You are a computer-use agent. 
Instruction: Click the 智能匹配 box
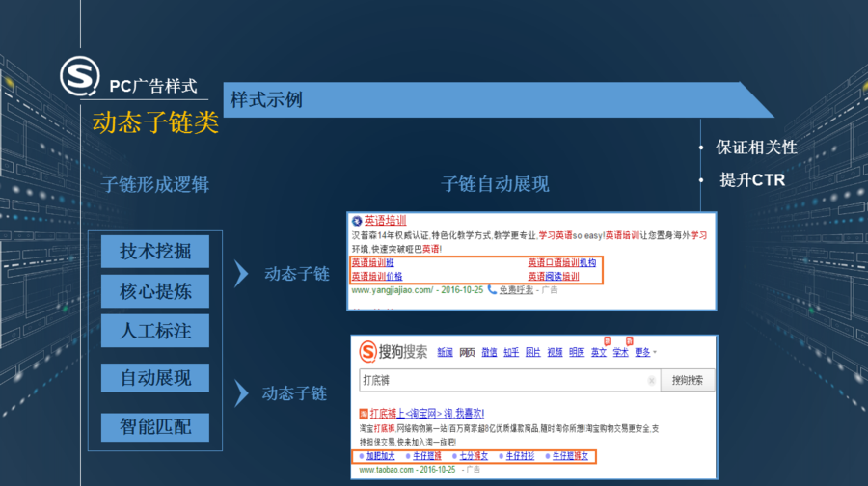155,421
